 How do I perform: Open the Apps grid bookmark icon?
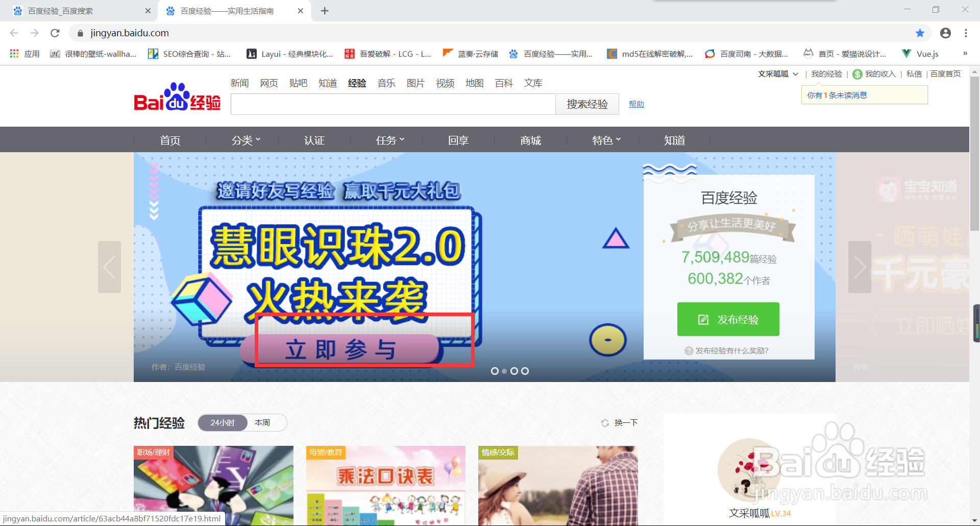point(14,54)
